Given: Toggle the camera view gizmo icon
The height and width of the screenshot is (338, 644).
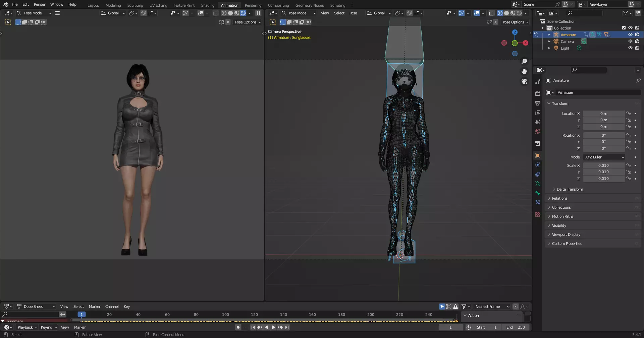Looking at the screenshot, I should pyautogui.click(x=524, y=81).
